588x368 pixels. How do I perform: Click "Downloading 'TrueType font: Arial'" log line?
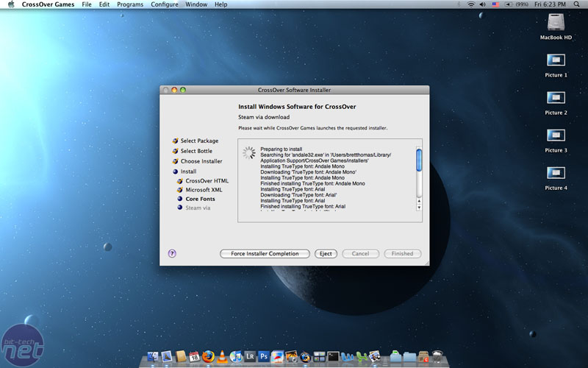tap(298, 195)
